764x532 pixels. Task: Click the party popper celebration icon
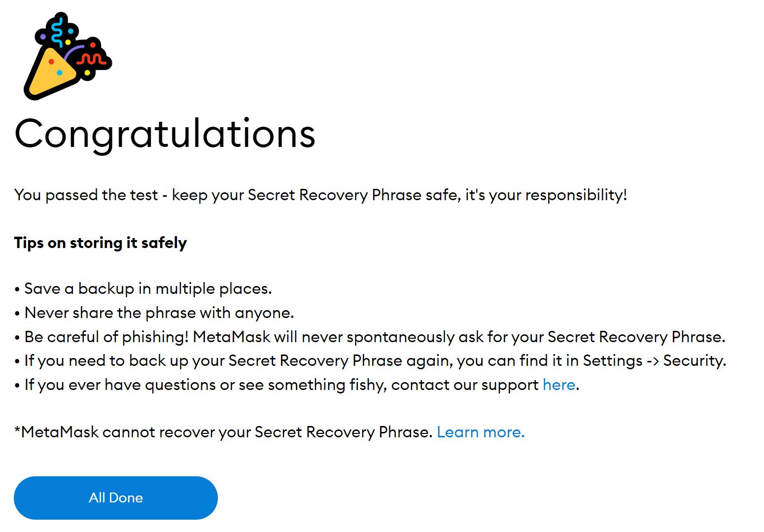click(68, 56)
